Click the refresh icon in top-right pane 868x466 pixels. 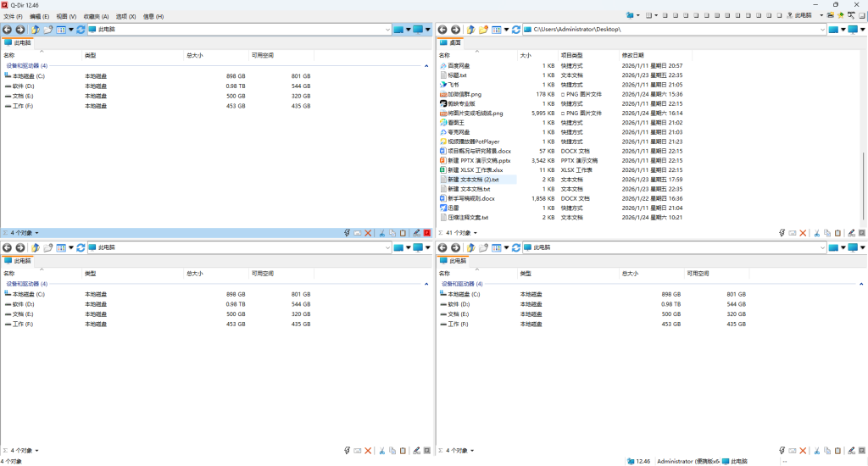515,30
